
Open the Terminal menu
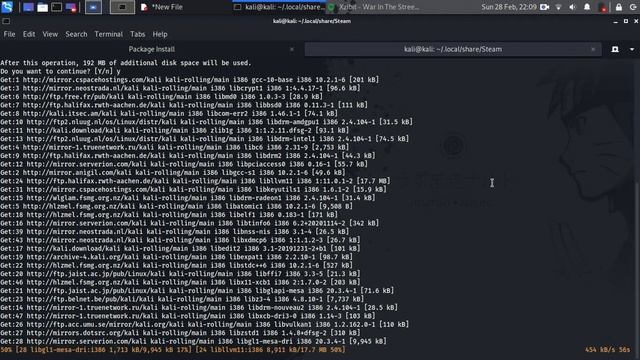click(109, 34)
